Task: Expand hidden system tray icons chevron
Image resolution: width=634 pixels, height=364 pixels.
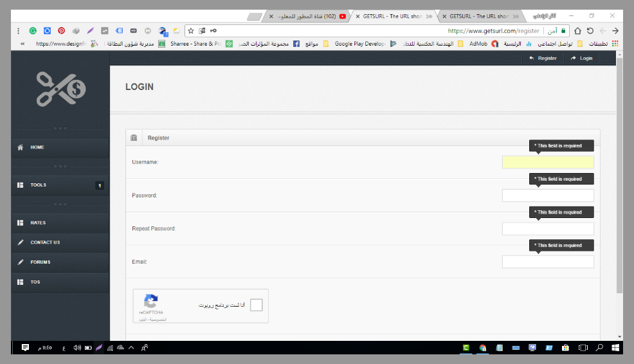Action: click(x=131, y=348)
